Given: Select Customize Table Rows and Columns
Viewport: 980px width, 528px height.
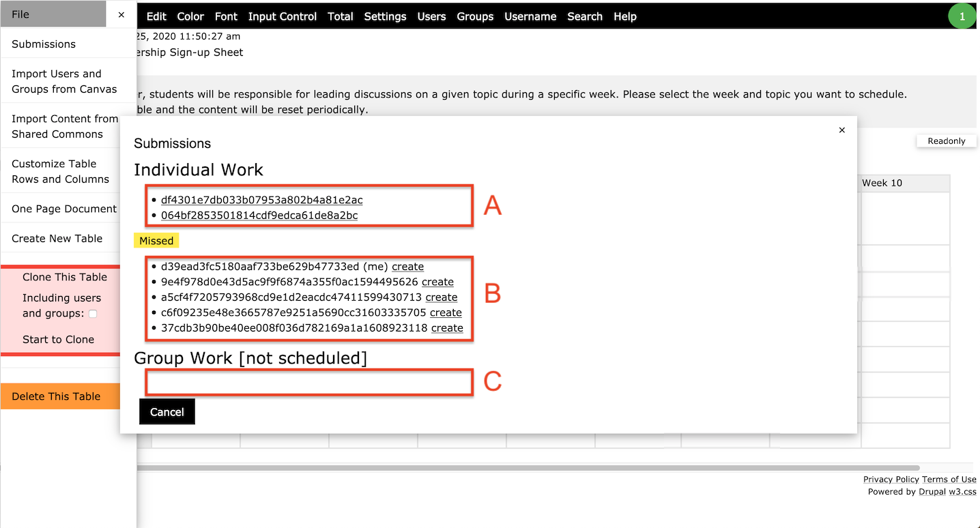Looking at the screenshot, I should [x=68, y=171].
